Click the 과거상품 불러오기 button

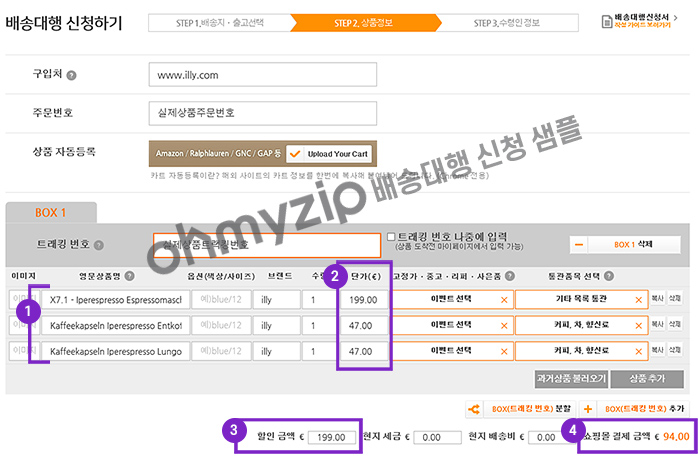tap(571, 379)
